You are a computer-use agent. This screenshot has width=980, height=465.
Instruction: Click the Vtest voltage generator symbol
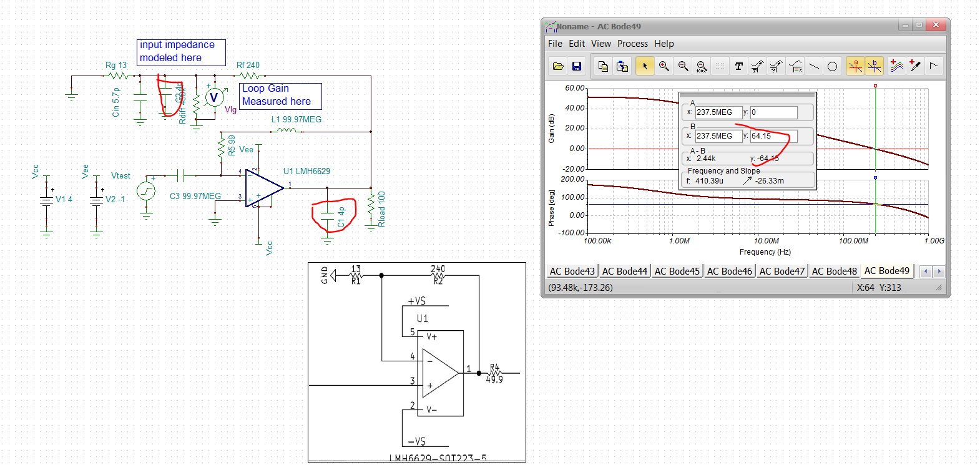pos(146,191)
